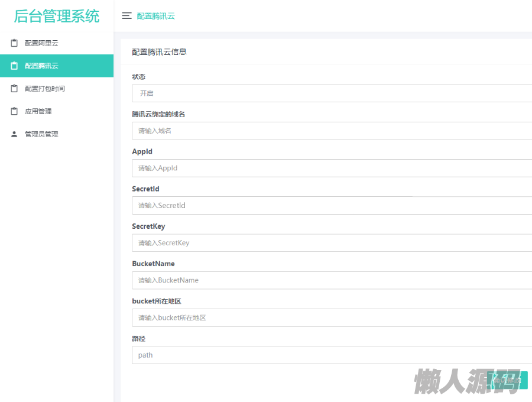The image size is (532, 402).
Task: Click the 后台管理系统 title link
Action: pos(57,16)
